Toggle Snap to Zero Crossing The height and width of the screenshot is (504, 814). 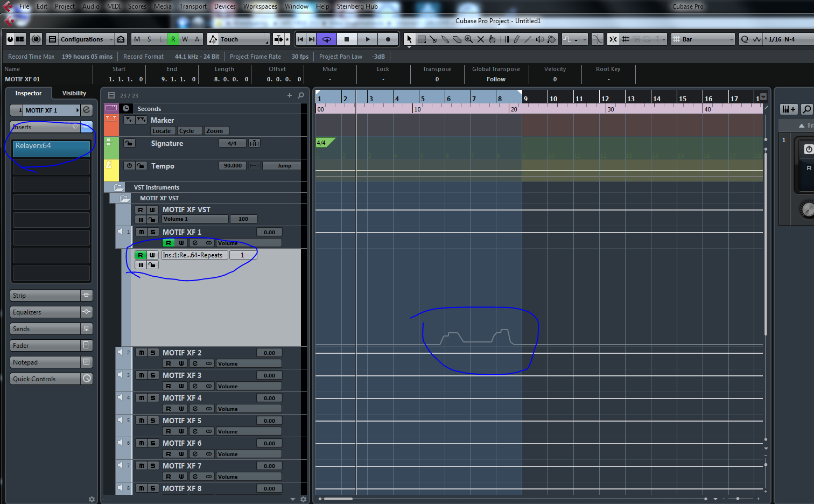coord(598,39)
